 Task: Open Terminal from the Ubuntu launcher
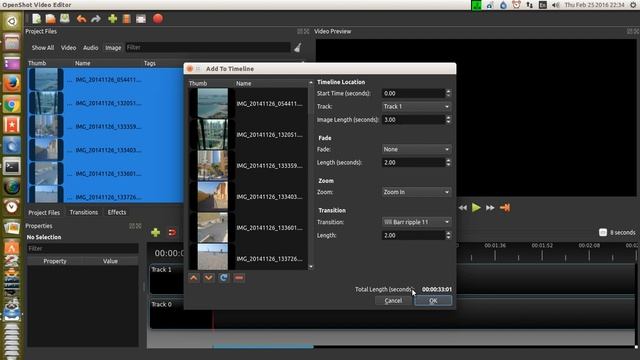(12, 167)
